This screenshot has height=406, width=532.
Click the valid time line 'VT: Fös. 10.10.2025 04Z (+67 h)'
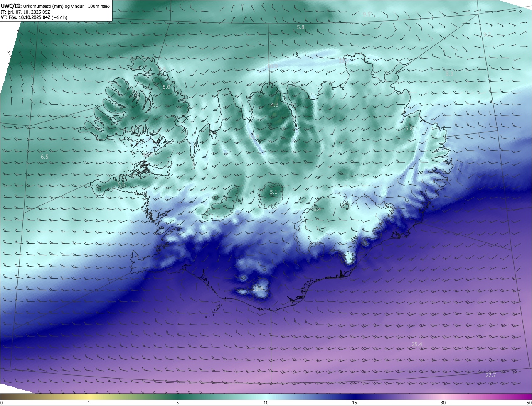tap(34, 17)
